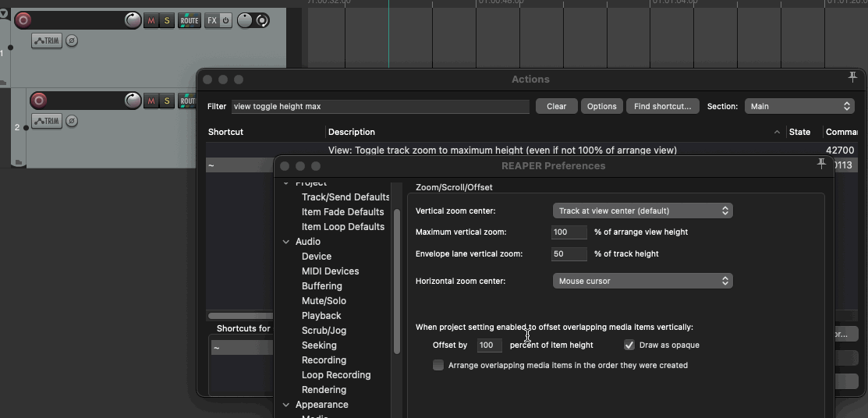The height and width of the screenshot is (418, 868).
Task: Enable Arrange overlapping media items in creation order
Action: (438, 366)
